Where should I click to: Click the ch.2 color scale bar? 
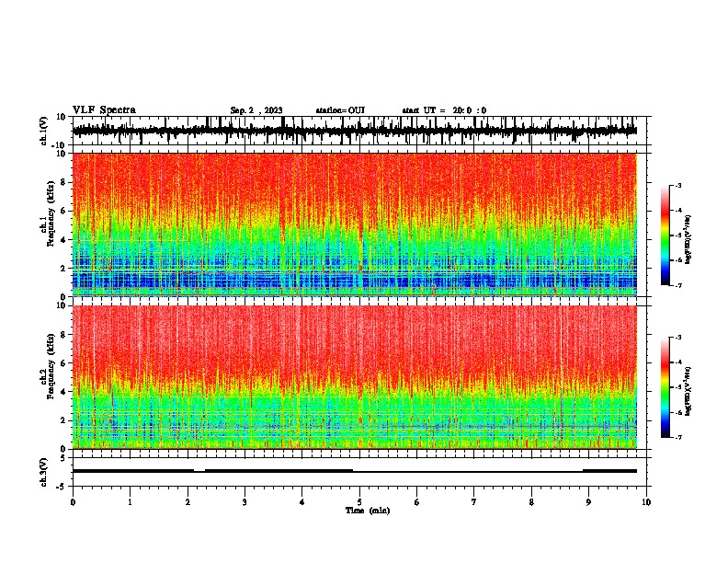[665, 387]
